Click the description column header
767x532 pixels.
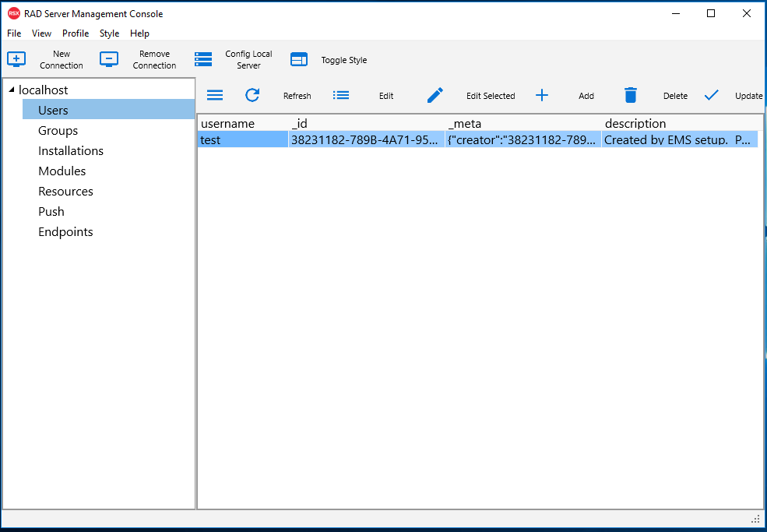pyautogui.click(x=681, y=123)
